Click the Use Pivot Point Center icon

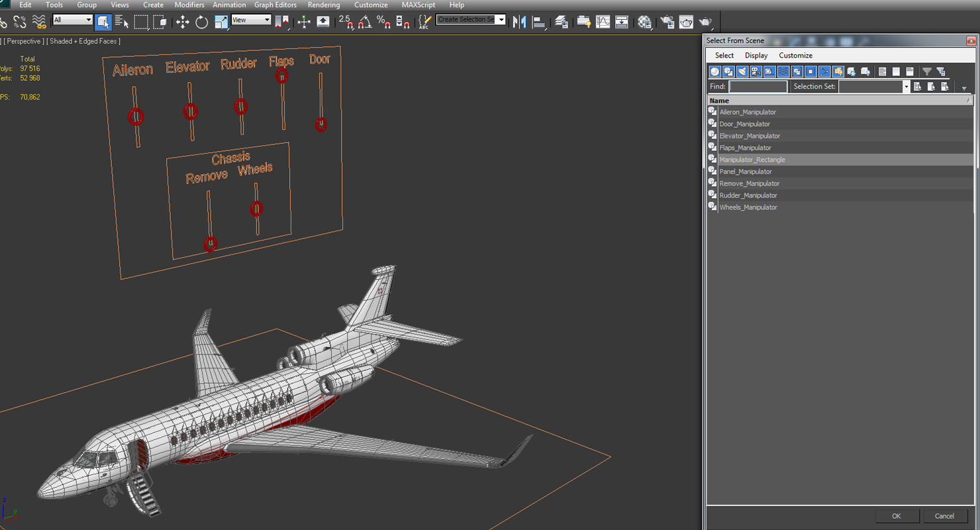pos(281,22)
